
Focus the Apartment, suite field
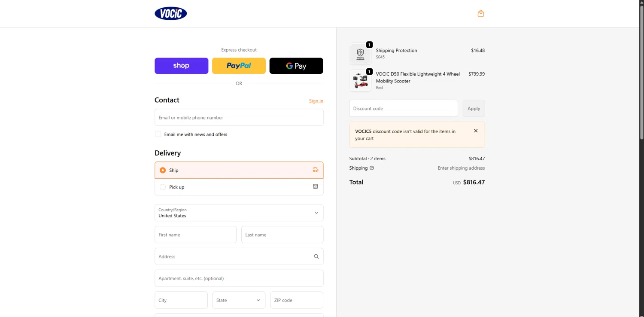point(239,278)
